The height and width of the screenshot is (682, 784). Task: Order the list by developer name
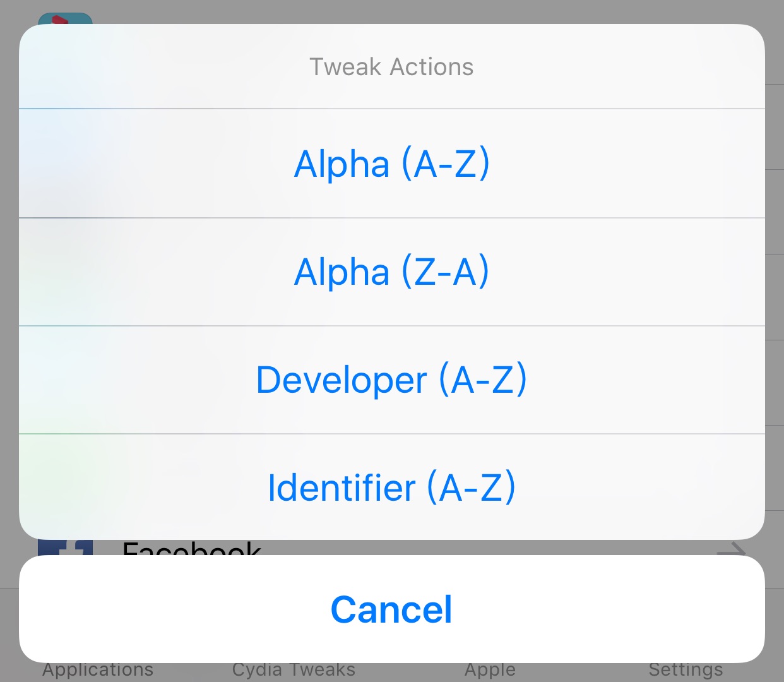[392, 380]
